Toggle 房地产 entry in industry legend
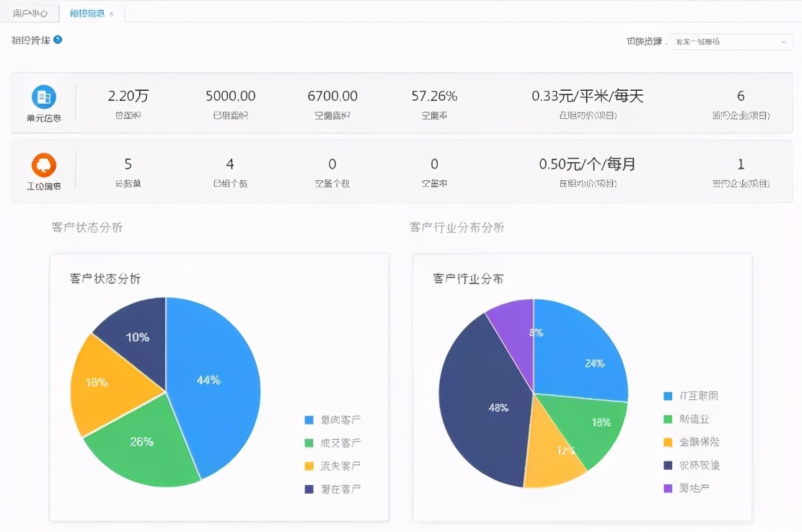 tap(692, 489)
